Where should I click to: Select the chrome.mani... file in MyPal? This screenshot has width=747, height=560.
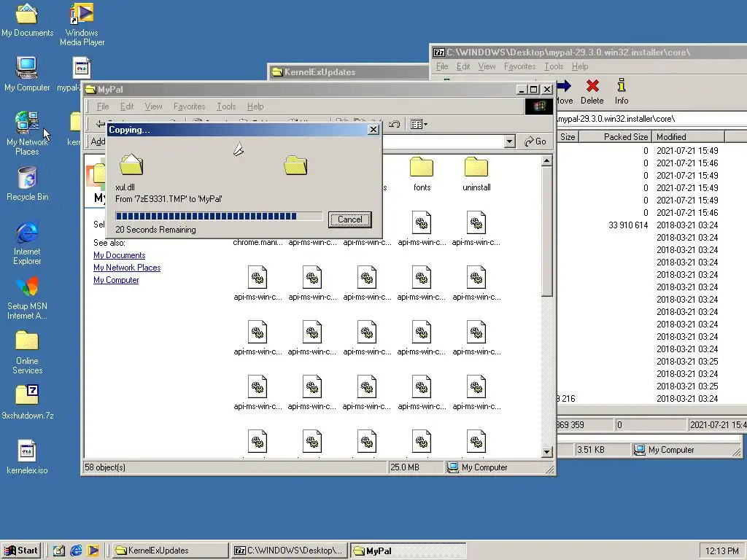pyautogui.click(x=258, y=242)
